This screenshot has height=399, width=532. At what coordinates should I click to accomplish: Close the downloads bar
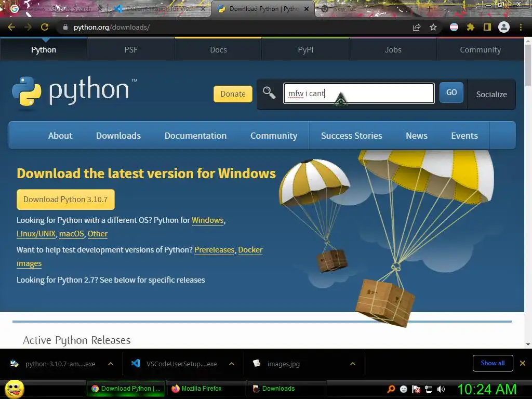point(523,363)
